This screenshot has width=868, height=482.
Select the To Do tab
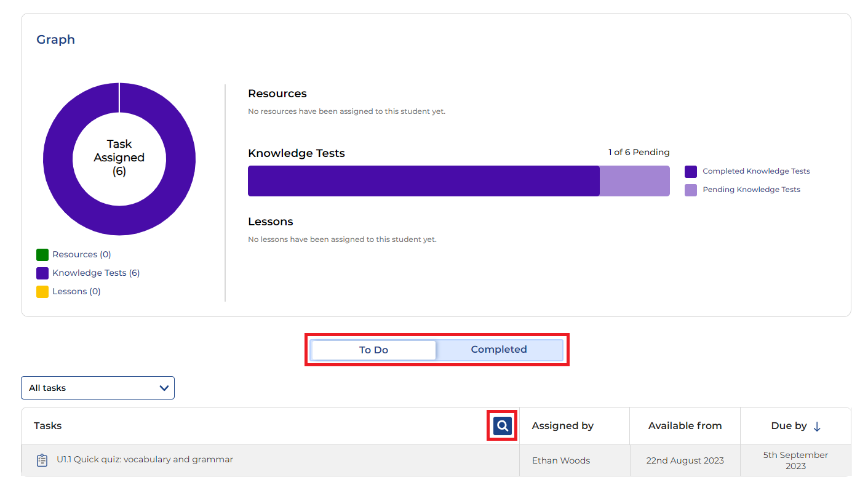[373, 350]
